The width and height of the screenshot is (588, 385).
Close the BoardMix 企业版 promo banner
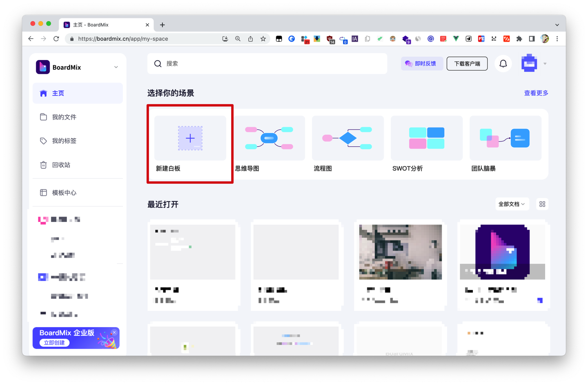[114, 332]
